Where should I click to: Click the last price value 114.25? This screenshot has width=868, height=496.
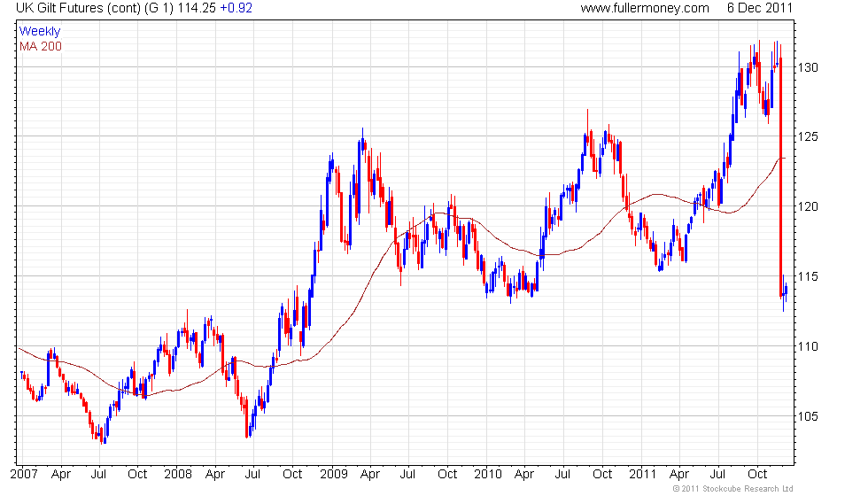point(197,8)
